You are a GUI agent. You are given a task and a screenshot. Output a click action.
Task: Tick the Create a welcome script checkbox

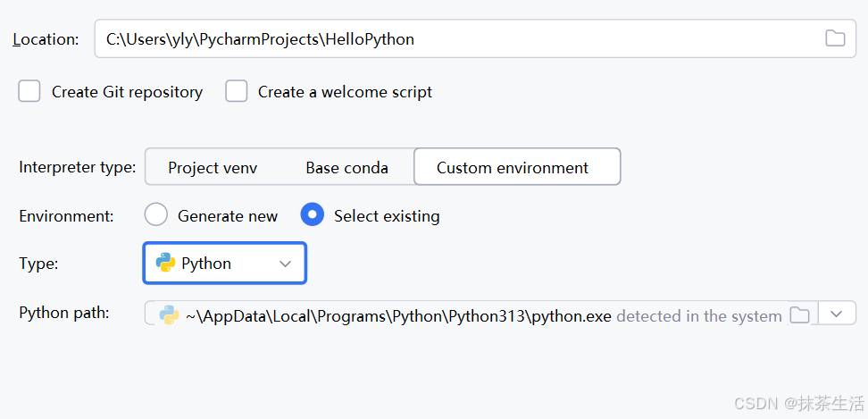(x=237, y=91)
